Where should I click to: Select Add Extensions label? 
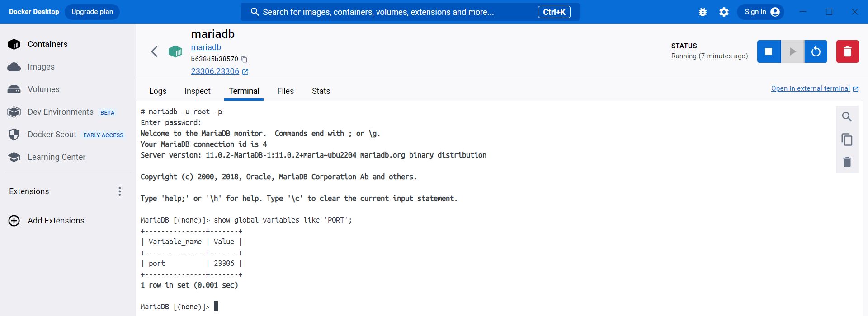56,221
